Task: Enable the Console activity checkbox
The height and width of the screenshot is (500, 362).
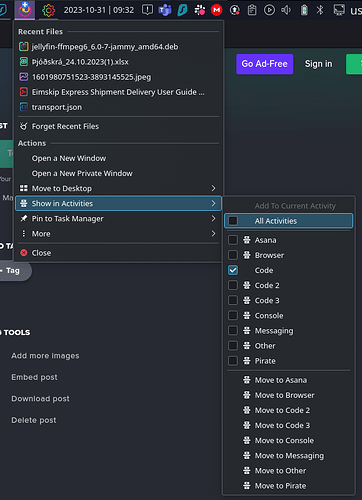Action: click(233, 315)
